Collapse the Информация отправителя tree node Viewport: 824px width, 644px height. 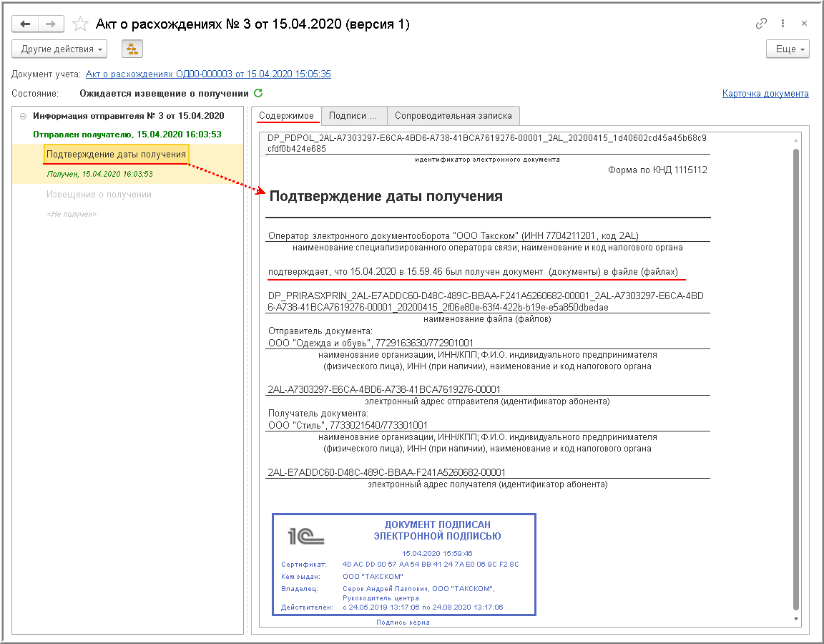click(23, 116)
